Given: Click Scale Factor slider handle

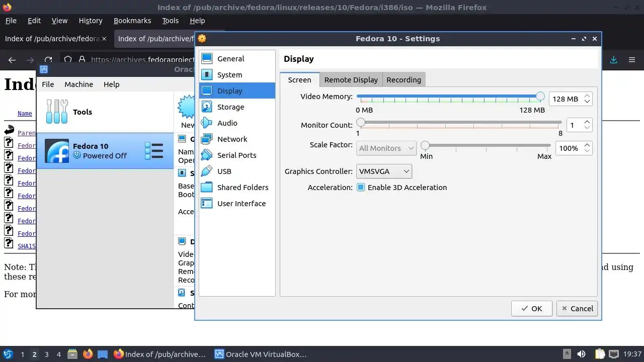Looking at the screenshot, I should point(425,145).
